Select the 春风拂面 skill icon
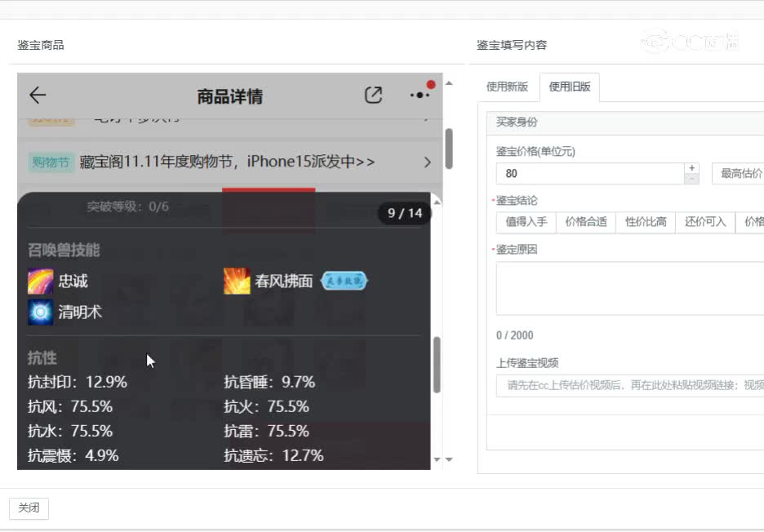This screenshot has width=764, height=532. point(235,281)
